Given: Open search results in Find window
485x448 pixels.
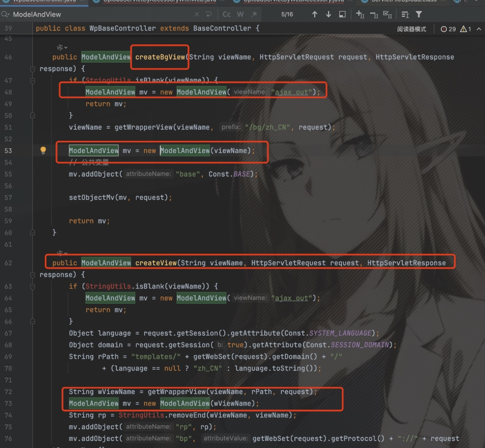Looking at the screenshot, I should (x=342, y=14).
